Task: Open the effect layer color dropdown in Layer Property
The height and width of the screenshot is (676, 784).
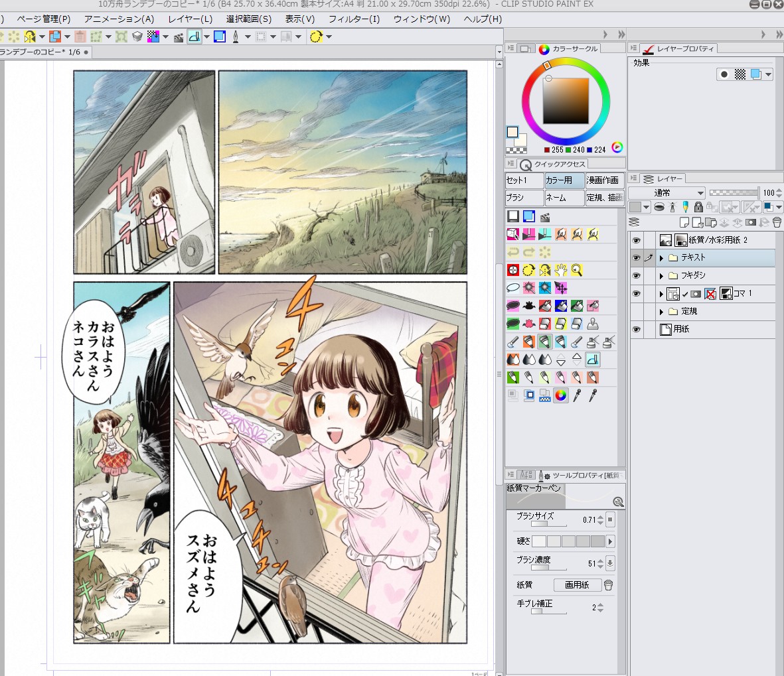Action: (769, 74)
